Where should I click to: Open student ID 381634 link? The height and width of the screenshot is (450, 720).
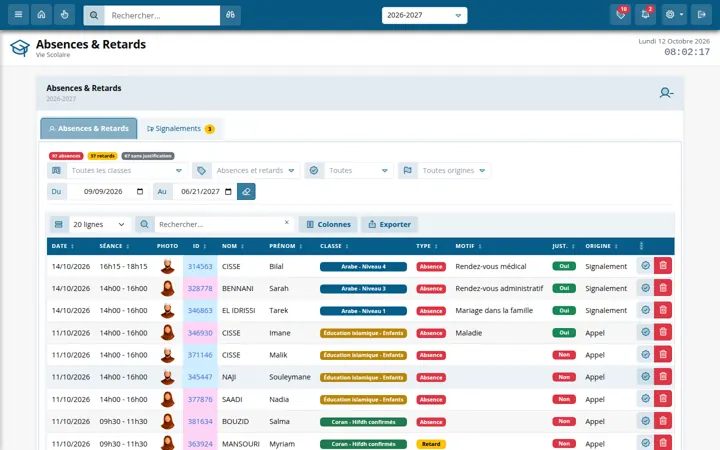(200, 422)
